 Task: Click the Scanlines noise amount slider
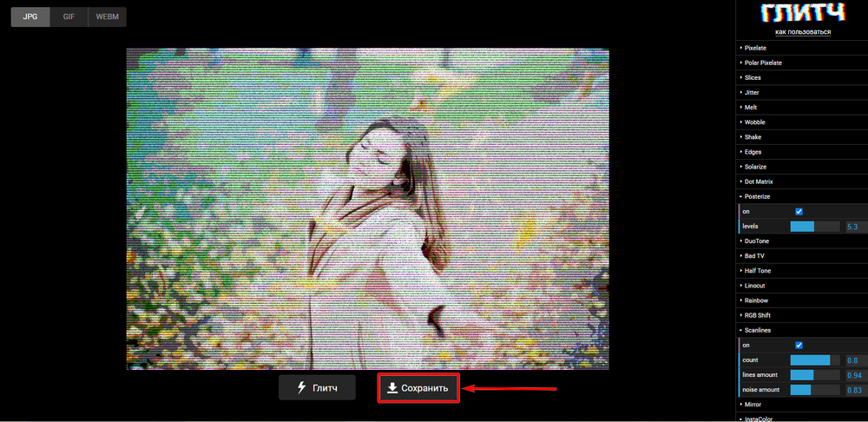click(814, 390)
